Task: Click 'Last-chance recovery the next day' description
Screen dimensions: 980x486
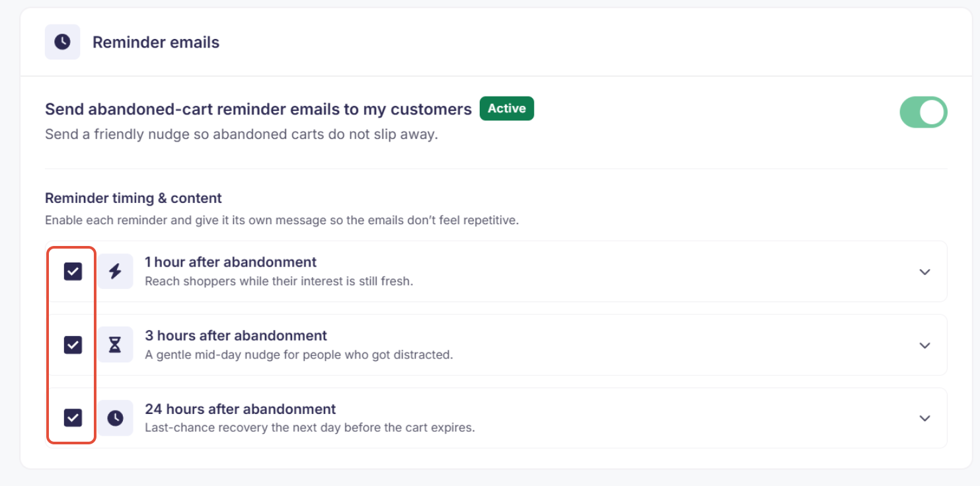Action: 310,427
